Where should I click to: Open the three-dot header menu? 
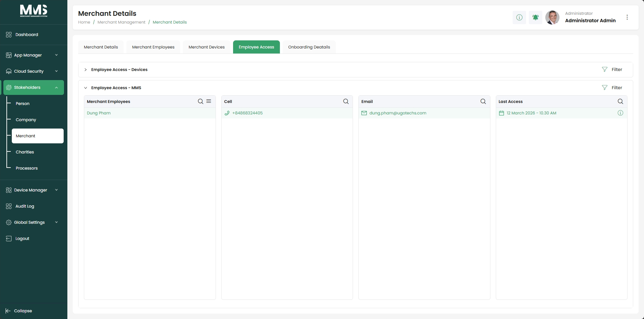coord(627,17)
